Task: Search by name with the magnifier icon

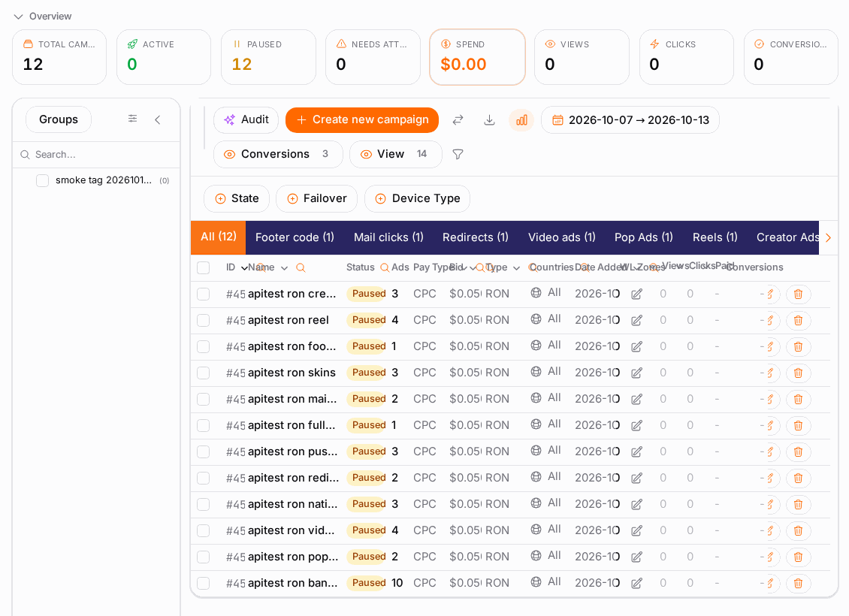Action: click(x=301, y=268)
